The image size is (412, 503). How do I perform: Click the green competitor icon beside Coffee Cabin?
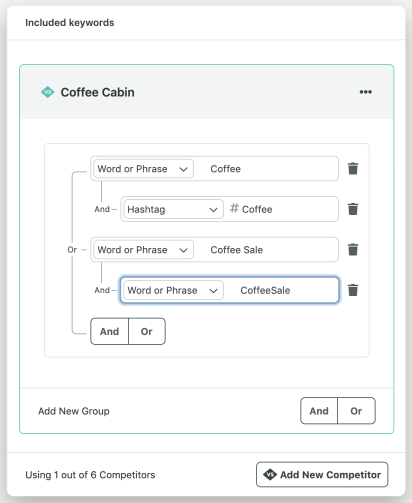48,92
